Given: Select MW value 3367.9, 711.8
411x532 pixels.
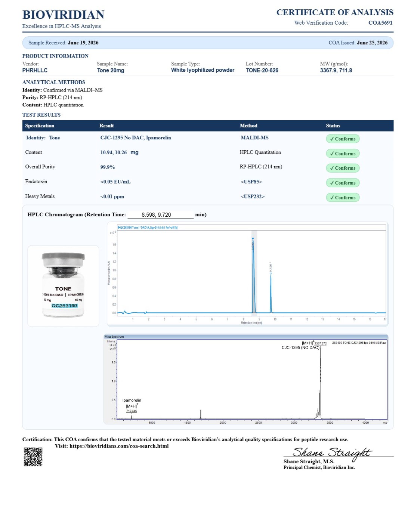Looking at the screenshot, I should tap(336, 70).
